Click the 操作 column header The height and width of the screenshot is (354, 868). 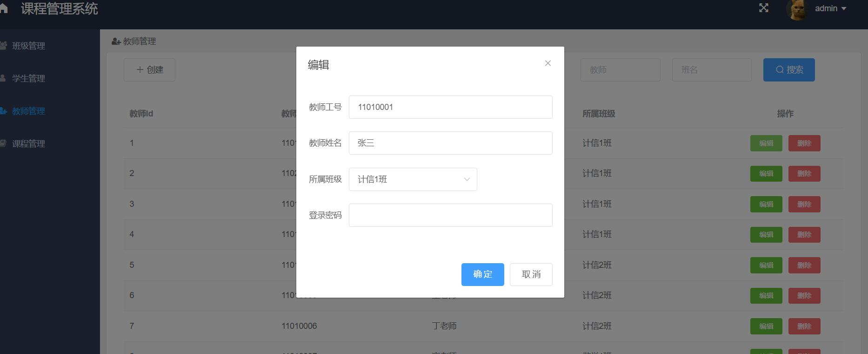[785, 114]
